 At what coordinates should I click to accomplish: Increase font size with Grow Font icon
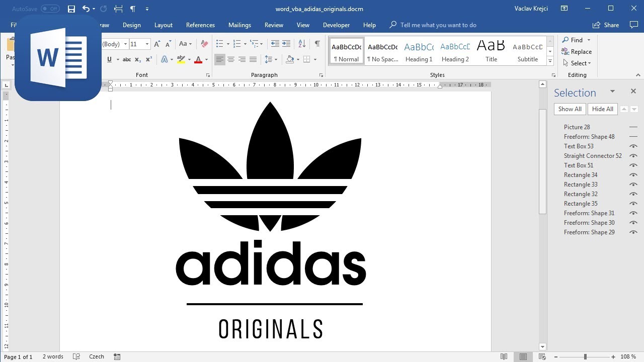click(x=157, y=44)
